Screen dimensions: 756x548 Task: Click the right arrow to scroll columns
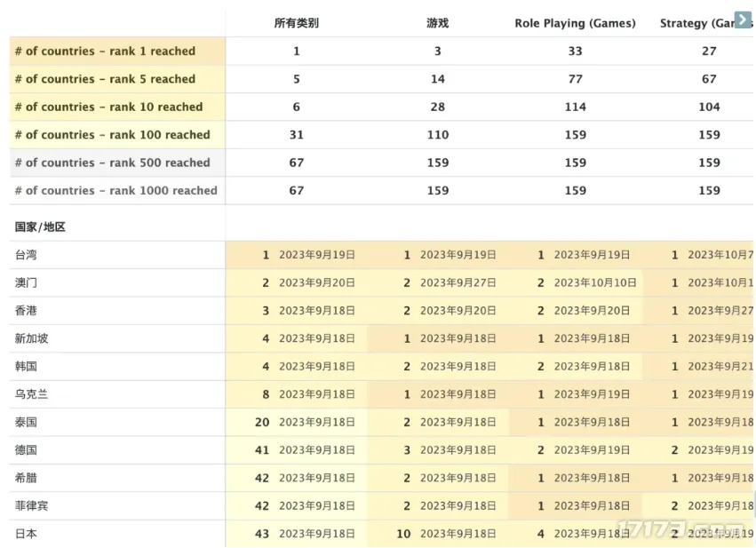click(743, 20)
